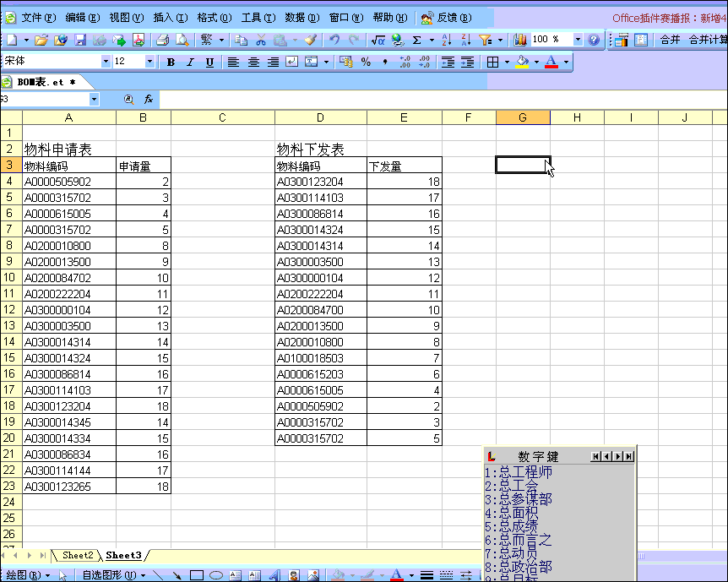The height and width of the screenshot is (582, 728).
Task: Open the font name dropdown (宋体)
Action: (106, 62)
